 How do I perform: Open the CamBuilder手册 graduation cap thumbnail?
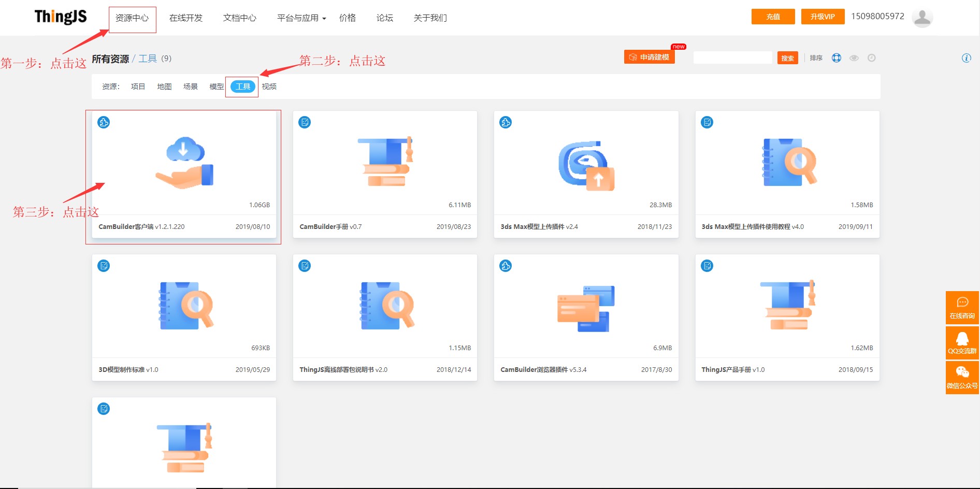[x=385, y=161]
